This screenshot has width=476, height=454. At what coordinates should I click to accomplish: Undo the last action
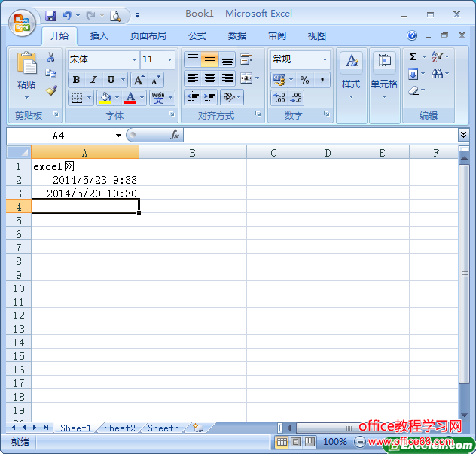[x=66, y=15]
